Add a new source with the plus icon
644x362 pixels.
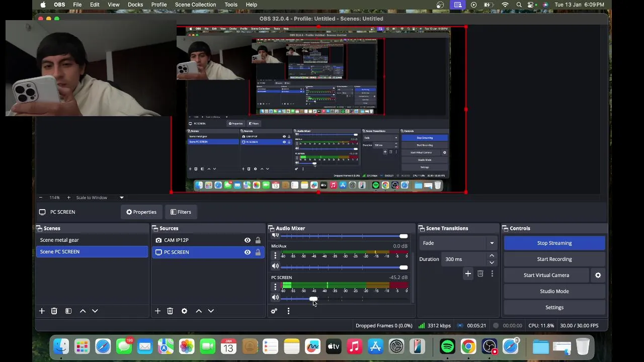(x=157, y=311)
